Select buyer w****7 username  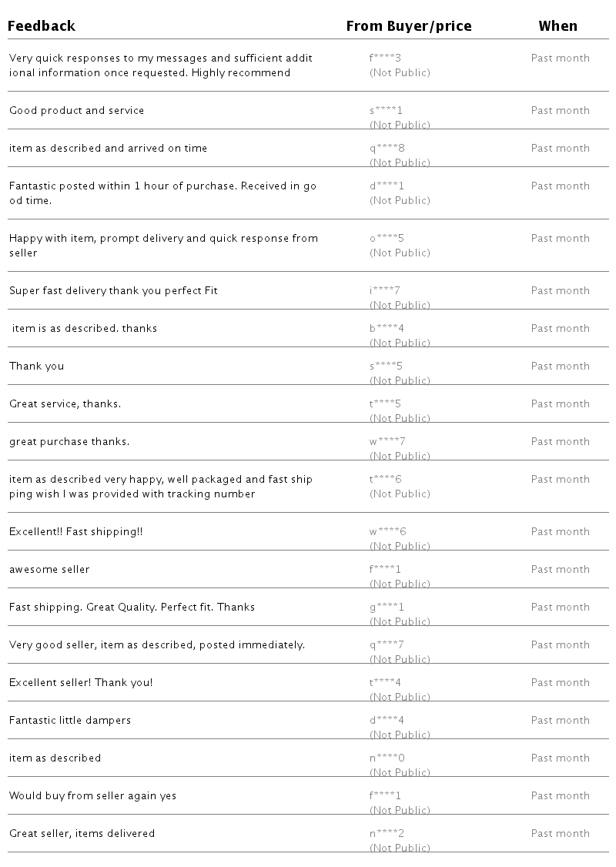click(387, 441)
